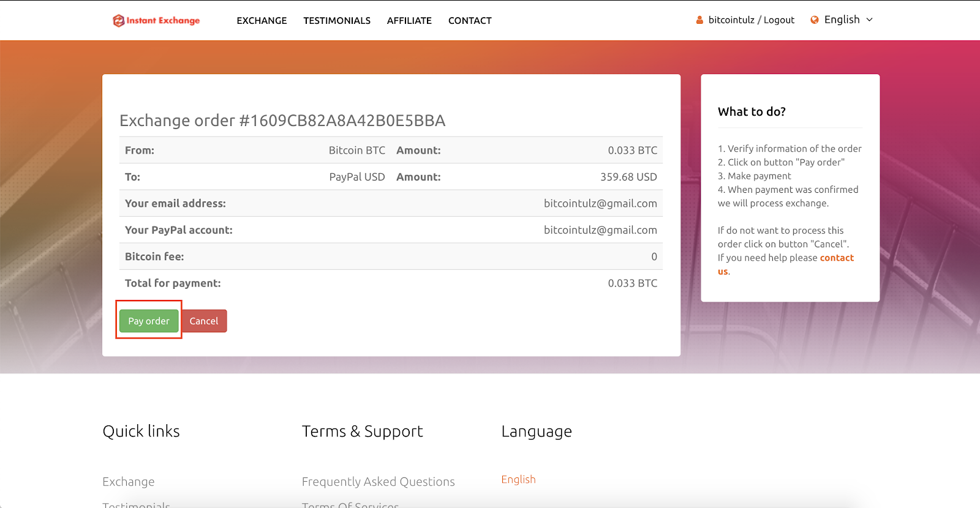Click the email in Your PayPal account row
Screen dimensions: 980x508
click(x=600, y=230)
